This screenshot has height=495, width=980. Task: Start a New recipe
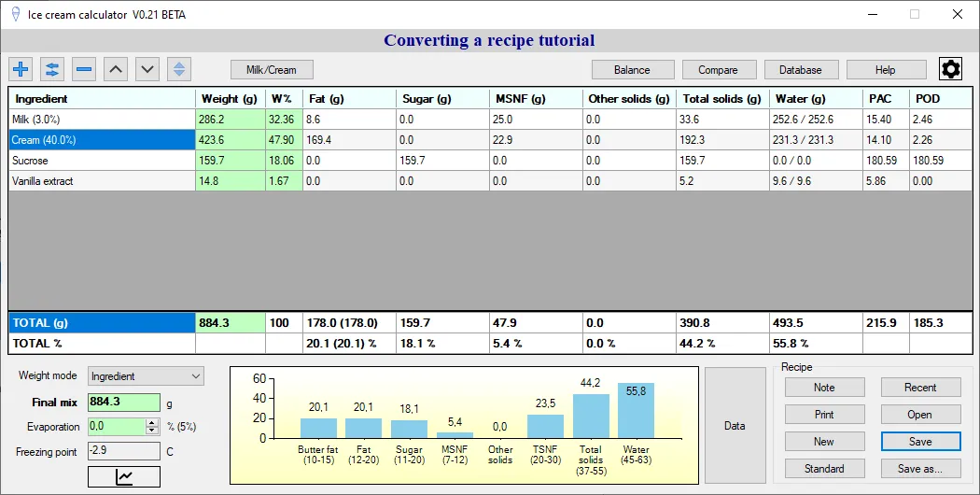pos(824,441)
